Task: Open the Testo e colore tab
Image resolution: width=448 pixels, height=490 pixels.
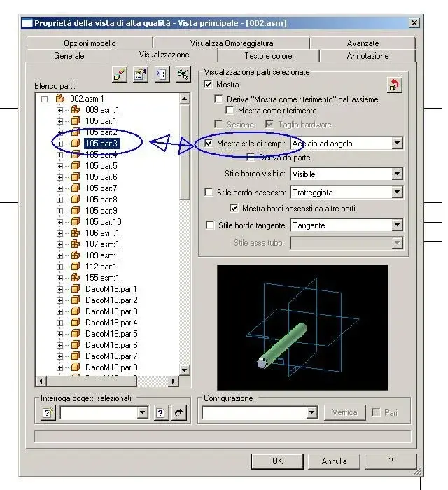Action: (268, 55)
